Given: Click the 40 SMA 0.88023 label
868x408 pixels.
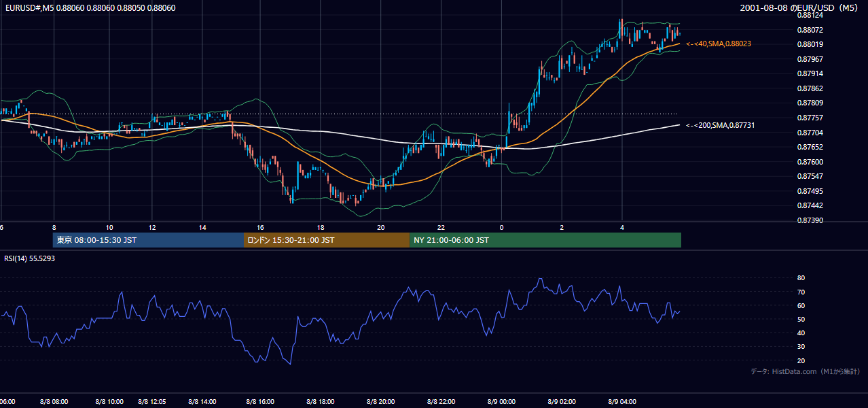Looking at the screenshot, I should coord(719,44).
